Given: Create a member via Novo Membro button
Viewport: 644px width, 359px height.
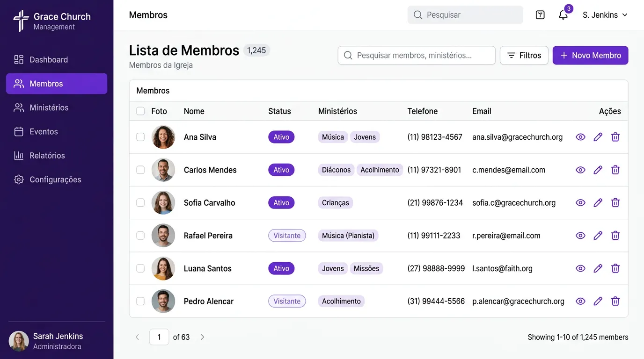Looking at the screenshot, I should [x=590, y=55].
